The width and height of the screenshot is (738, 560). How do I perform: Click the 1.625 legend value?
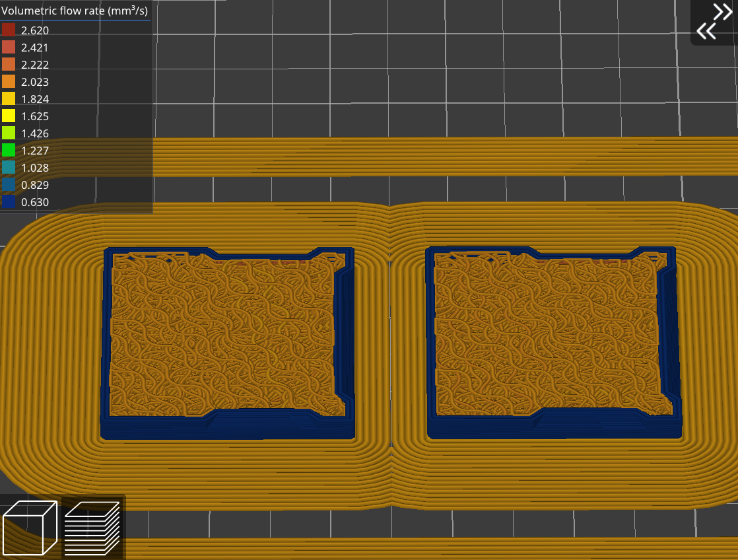click(x=35, y=116)
